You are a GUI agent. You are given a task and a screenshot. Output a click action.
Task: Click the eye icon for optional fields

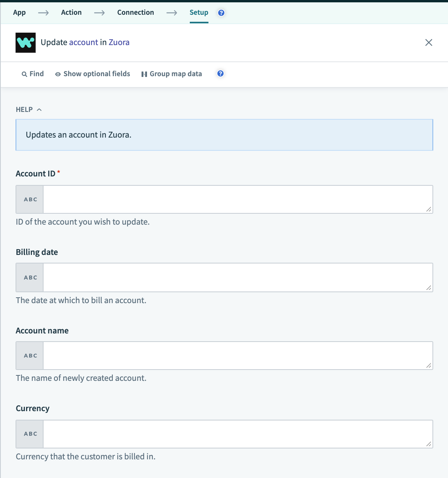coord(58,74)
